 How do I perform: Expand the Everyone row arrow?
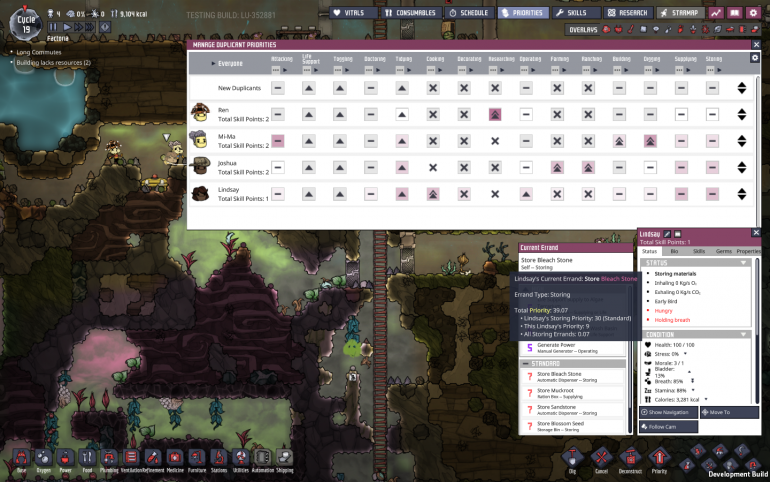213,63
